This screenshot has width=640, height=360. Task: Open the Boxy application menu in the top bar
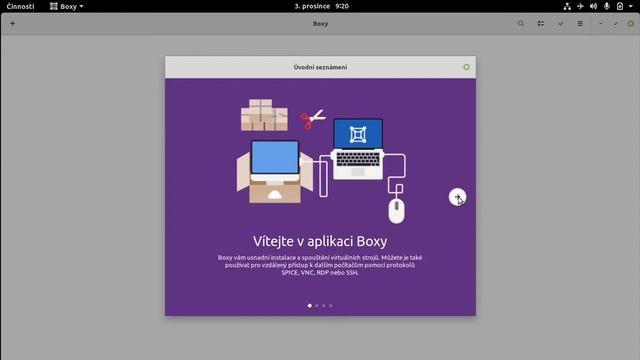click(x=67, y=6)
